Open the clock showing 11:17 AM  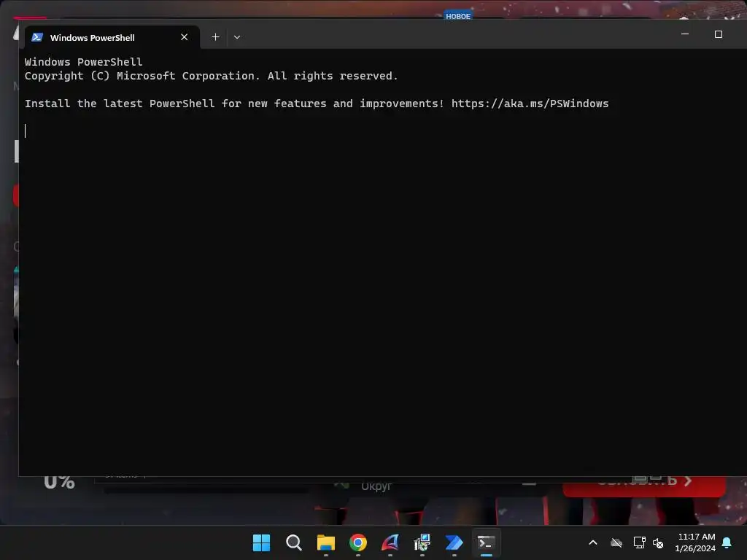click(695, 542)
